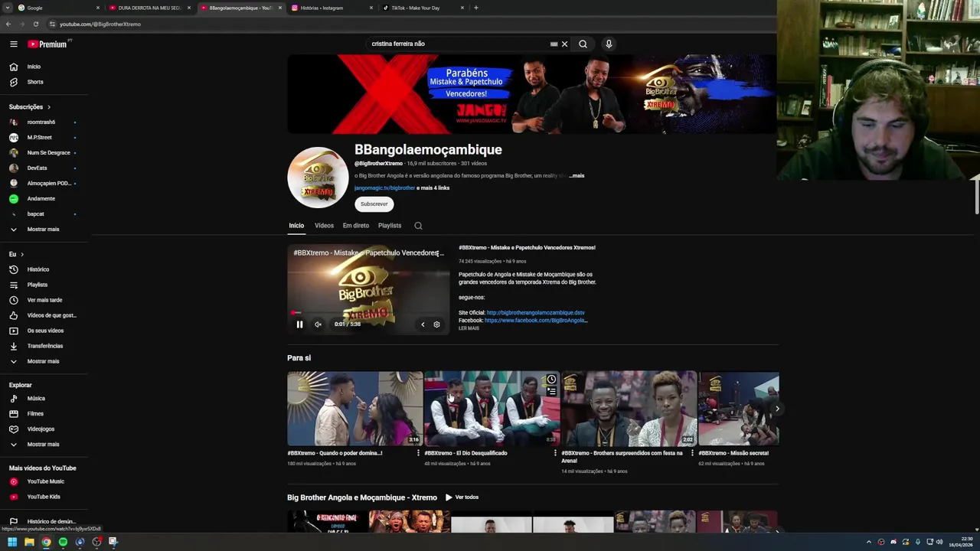Open Ver mais tarde in the sidebar
Image resolution: width=980 pixels, height=551 pixels.
pos(44,300)
